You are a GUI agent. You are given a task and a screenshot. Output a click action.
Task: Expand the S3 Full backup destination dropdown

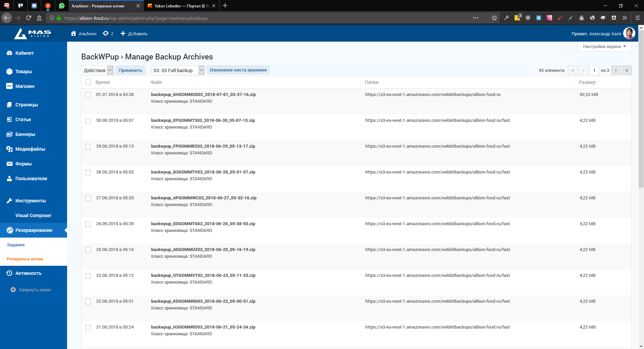[x=177, y=70]
